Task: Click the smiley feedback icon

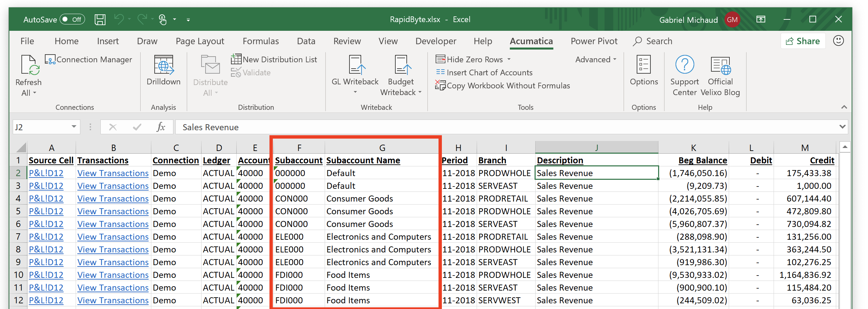Action: (x=838, y=41)
